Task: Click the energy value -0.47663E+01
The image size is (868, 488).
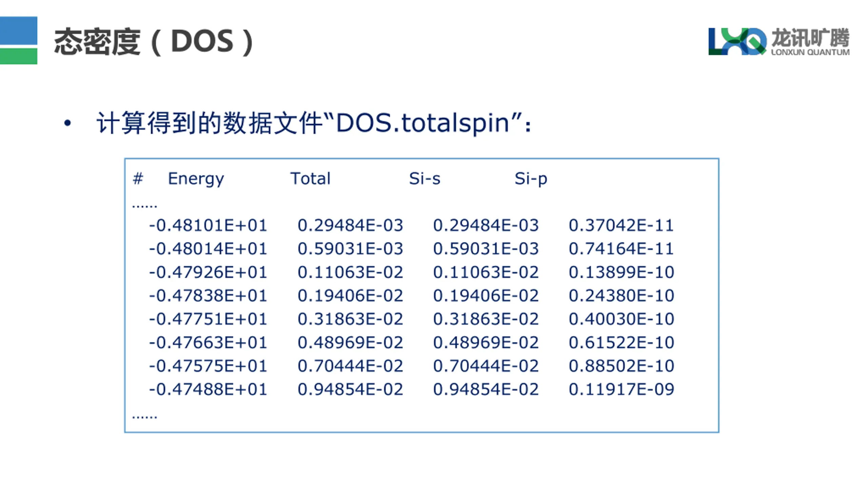Action: click(208, 342)
